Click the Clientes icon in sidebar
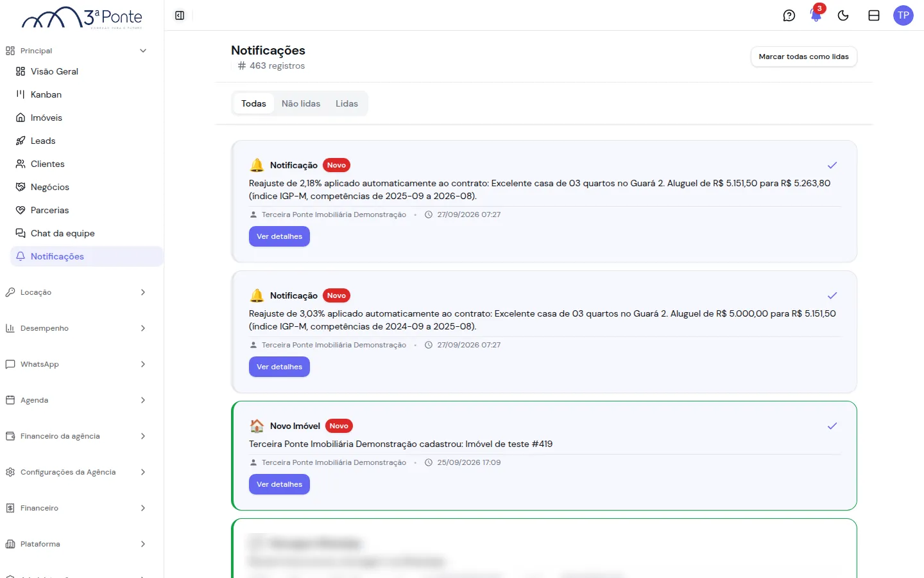 tap(21, 164)
